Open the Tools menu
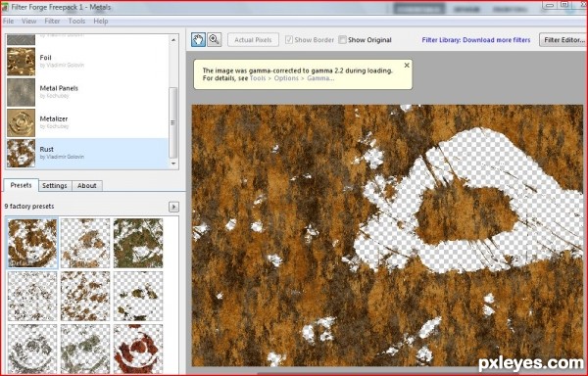Screen dimensions: 588x376 point(76,22)
